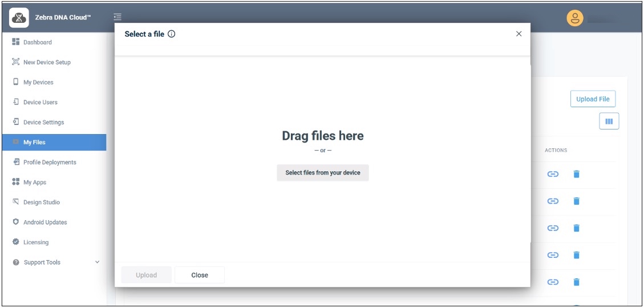
Task: Click the Device Settings icon
Action: point(16,122)
